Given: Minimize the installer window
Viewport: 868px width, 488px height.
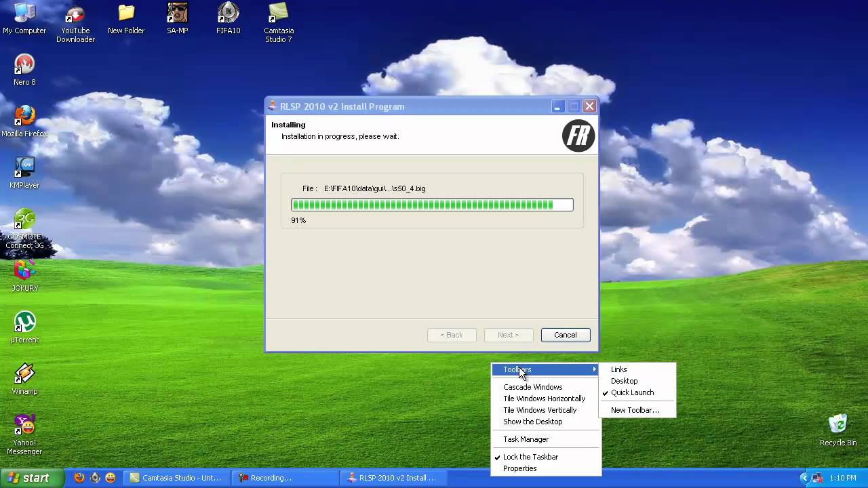Looking at the screenshot, I should click(x=557, y=106).
